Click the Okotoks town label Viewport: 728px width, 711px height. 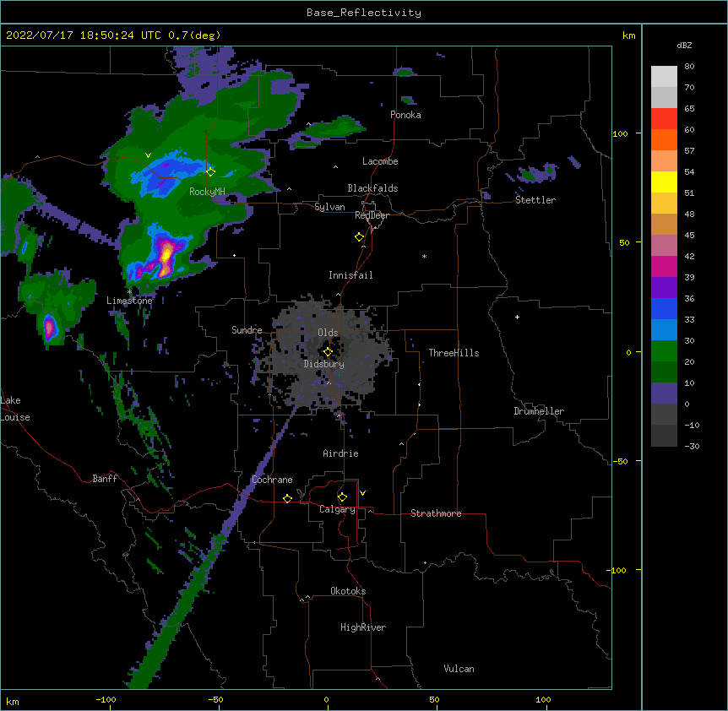click(x=348, y=591)
